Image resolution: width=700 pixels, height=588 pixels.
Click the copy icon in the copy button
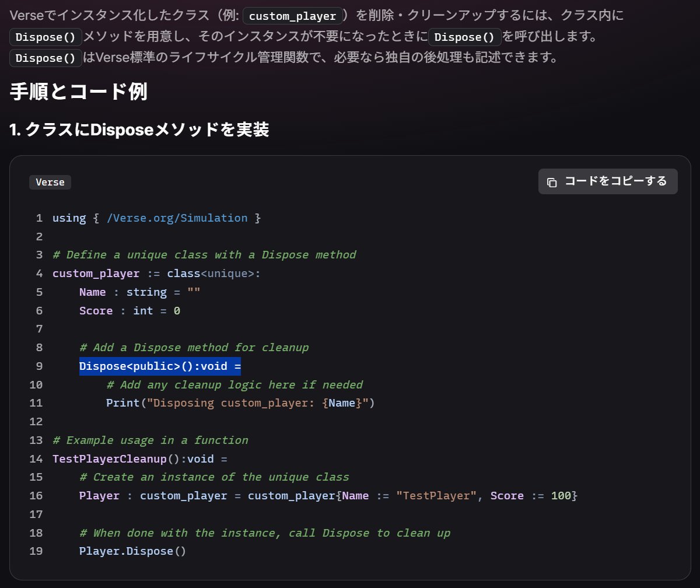[x=552, y=182]
